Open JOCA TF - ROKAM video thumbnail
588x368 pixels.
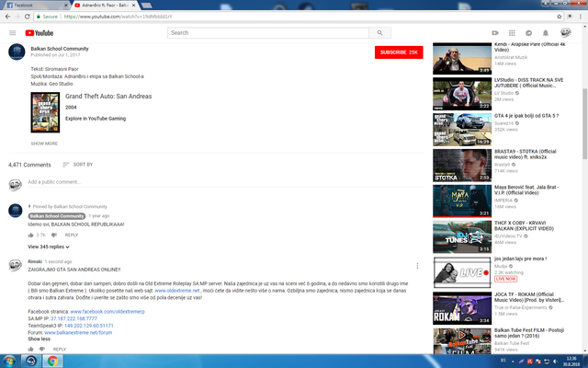[462, 308]
